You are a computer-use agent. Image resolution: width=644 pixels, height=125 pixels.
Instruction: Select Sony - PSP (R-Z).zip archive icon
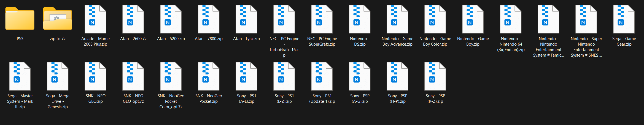pos(435,76)
